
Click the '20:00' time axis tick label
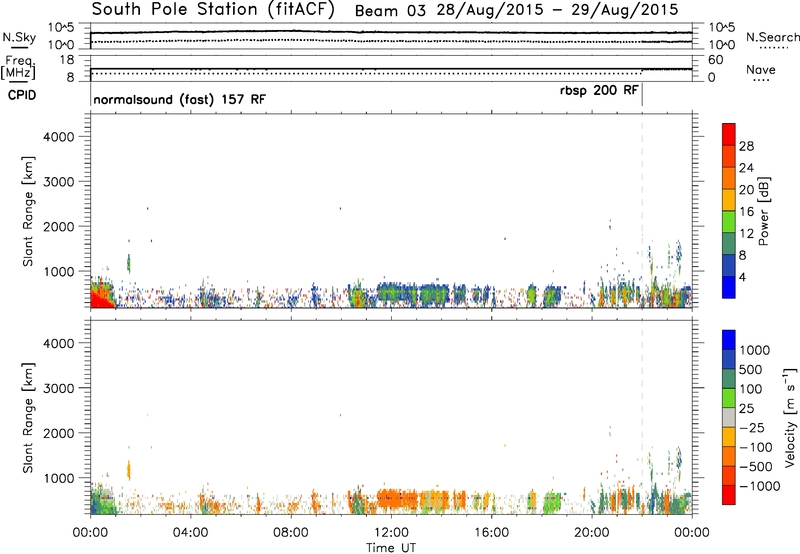(x=592, y=533)
